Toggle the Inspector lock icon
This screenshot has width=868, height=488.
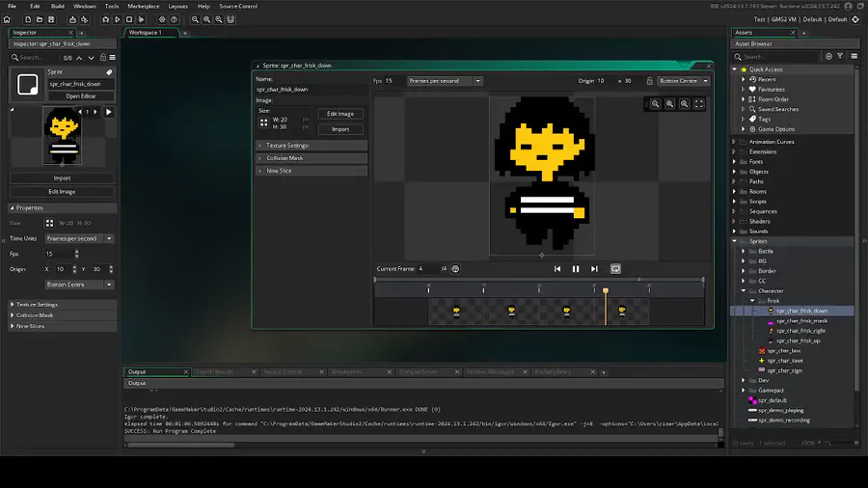pyautogui.click(x=103, y=58)
